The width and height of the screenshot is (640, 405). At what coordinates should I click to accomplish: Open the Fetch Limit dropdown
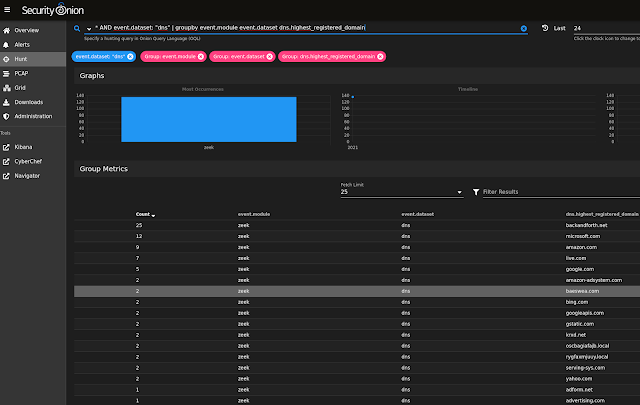point(402,192)
